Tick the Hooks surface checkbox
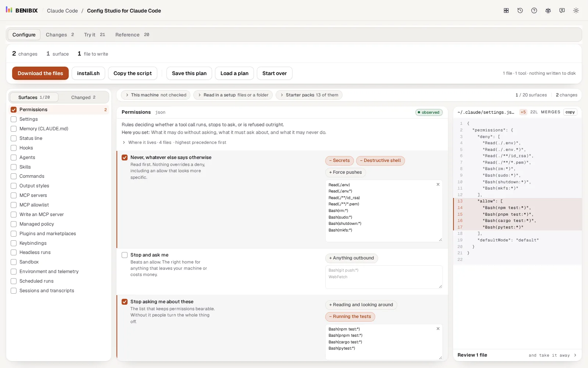This screenshot has height=368, width=588. [x=14, y=148]
